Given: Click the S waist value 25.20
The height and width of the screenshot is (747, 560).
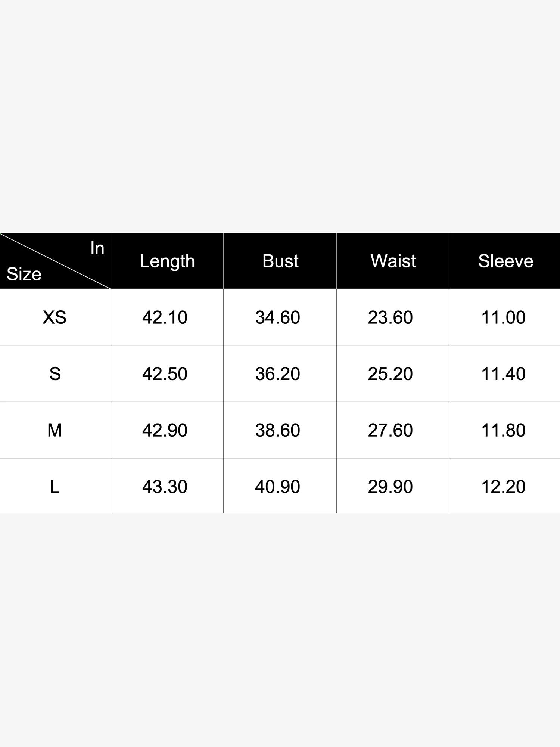Looking at the screenshot, I should click(390, 374).
